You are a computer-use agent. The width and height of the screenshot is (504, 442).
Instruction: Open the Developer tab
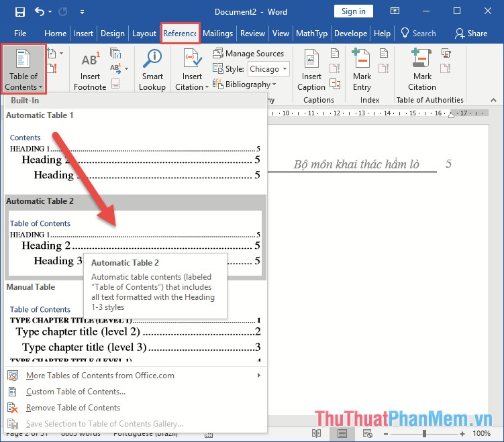click(x=351, y=34)
